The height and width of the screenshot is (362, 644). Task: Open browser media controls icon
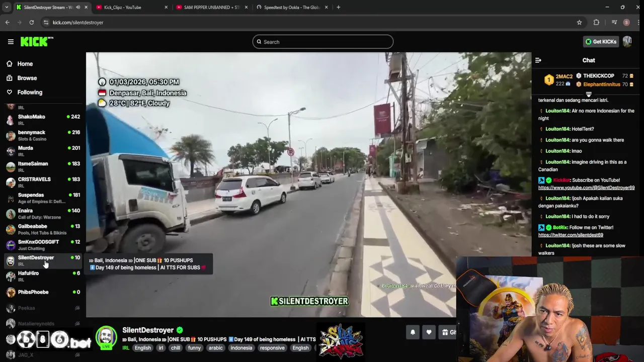(614, 22)
